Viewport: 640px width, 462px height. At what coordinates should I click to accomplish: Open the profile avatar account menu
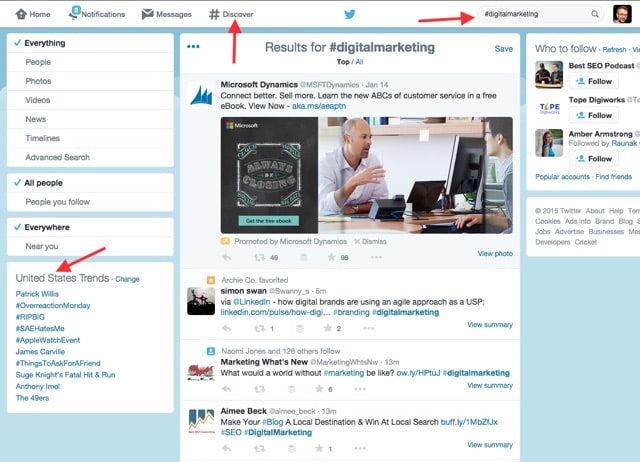click(622, 14)
